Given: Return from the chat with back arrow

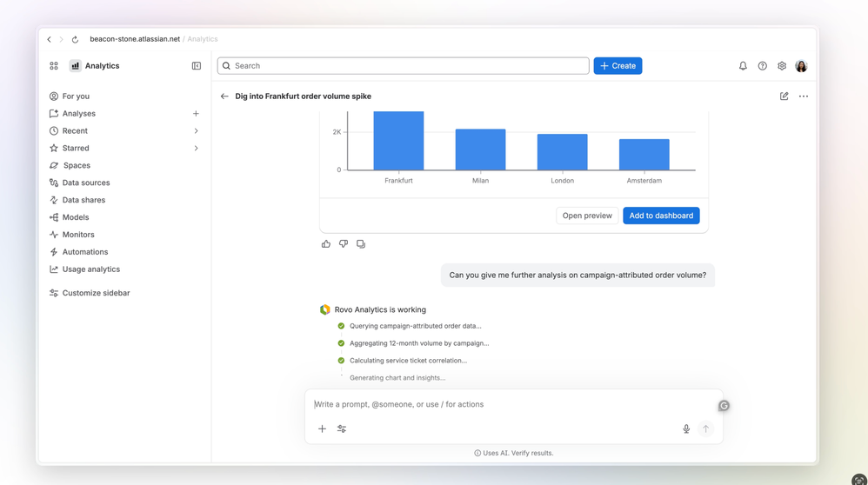Looking at the screenshot, I should 224,96.
